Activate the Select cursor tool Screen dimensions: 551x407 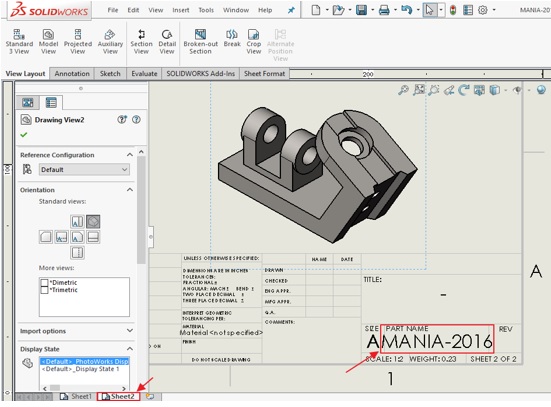(429, 10)
